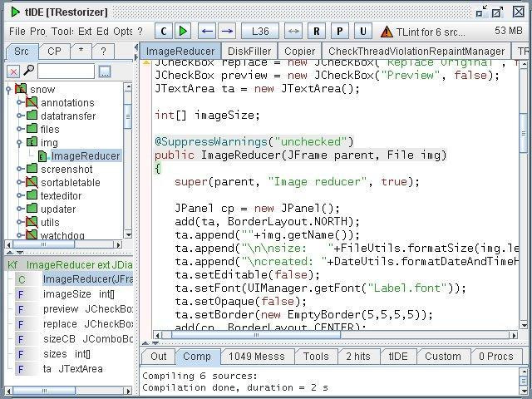This screenshot has width=532, height=399.
Task: Collapse the img package node
Action: tap(20, 142)
